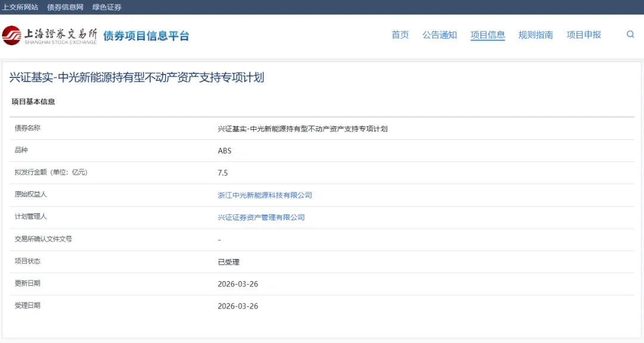Click the bond name in 债券名称 row
Image resolution: width=644 pixels, height=343 pixels.
point(302,129)
